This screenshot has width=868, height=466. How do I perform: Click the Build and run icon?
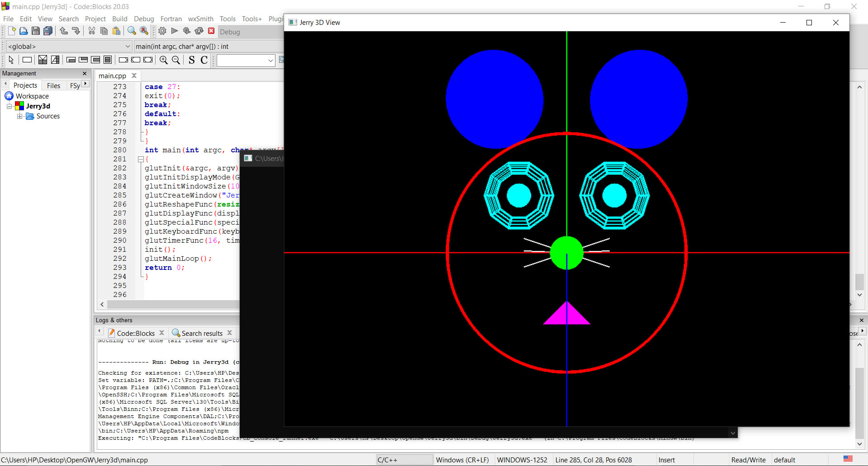pyautogui.click(x=187, y=31)
